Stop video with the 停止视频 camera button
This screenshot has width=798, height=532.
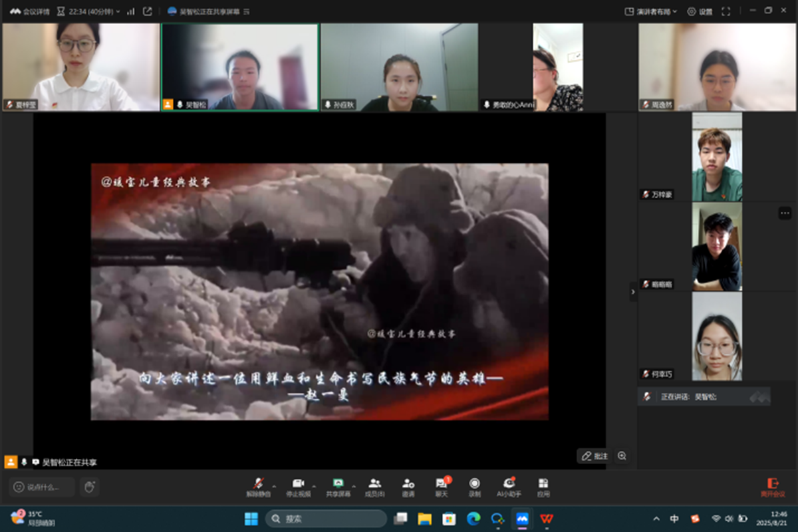pos(298,487)
